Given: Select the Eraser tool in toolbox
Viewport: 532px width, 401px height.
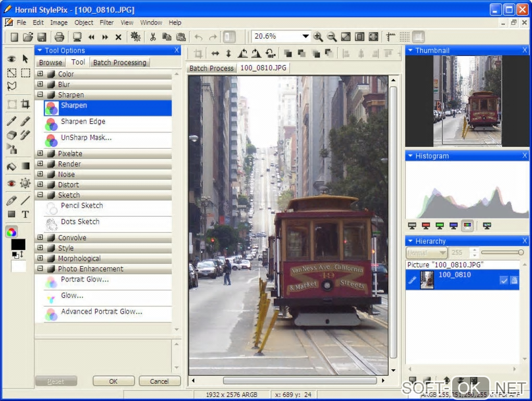Looking at the screenshot, I should (x=11, y=135).
